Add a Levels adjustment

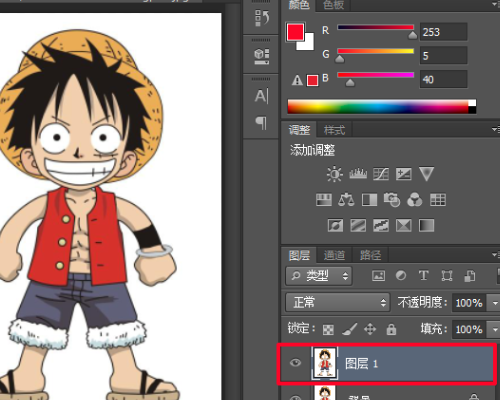tap(358, 174)
